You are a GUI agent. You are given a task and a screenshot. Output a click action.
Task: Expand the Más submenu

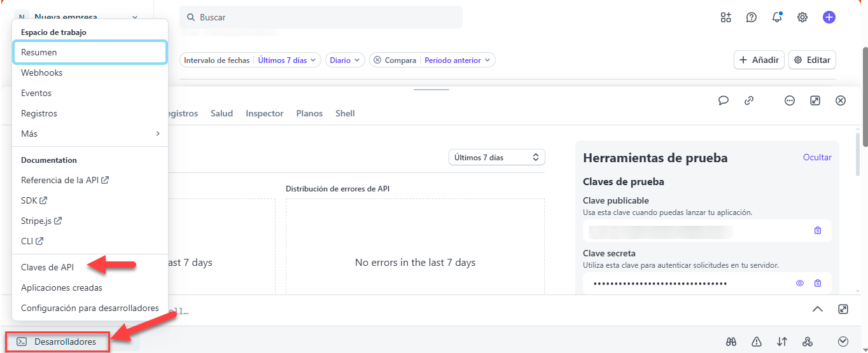[x=90, y=134]
